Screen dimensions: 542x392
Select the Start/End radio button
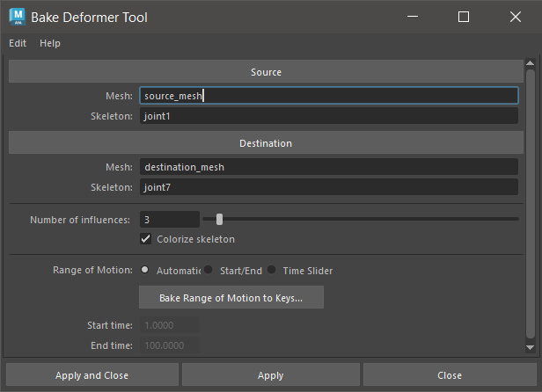(209, 271)
